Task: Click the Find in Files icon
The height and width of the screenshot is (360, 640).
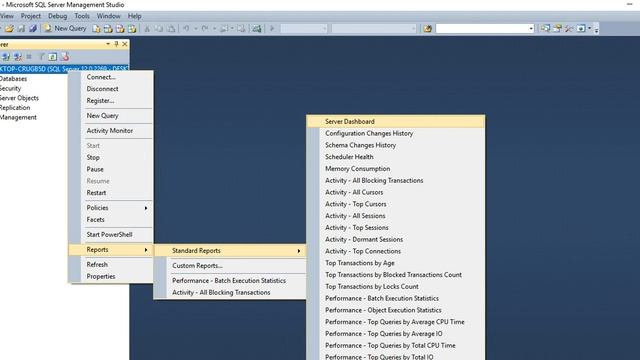Action: (x=427, y=29)
